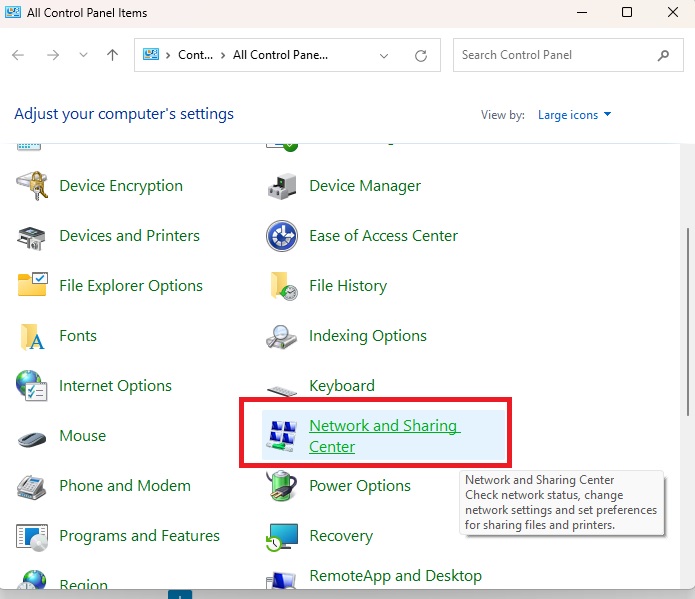This screenshot has height=599, width=695.
Task: Open the Device Encryption icon
Action: pos(32,186)
